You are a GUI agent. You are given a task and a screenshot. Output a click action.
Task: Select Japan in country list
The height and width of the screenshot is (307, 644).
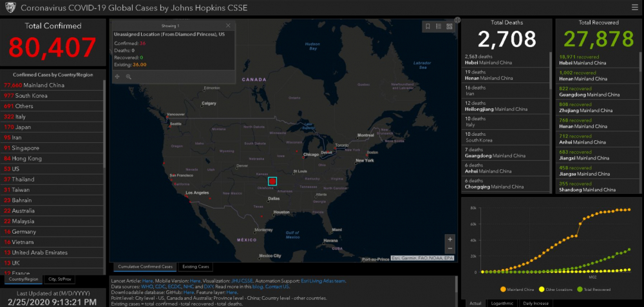coord(52,127)
